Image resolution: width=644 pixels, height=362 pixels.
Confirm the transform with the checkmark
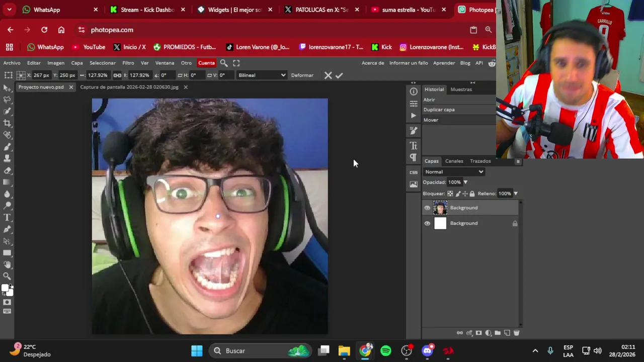click(x=339, y=75)
